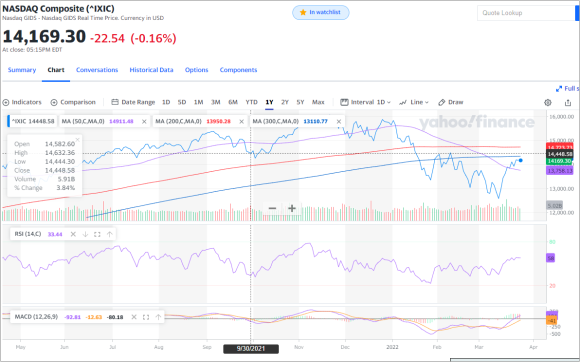The height and width of the screenshot is (362, 580).
Task: Select the 6M range
Action: point(233,102)
